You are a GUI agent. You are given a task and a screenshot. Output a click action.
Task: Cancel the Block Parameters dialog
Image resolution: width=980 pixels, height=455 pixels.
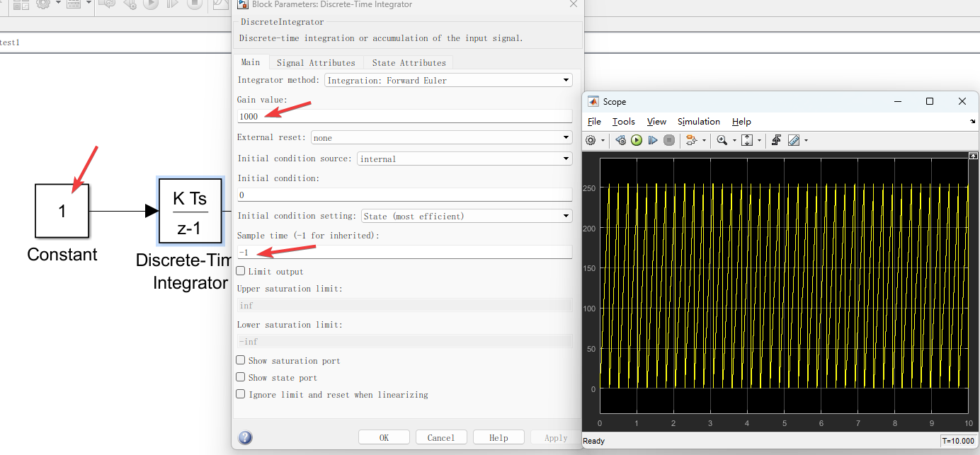(x=441, y=437)
